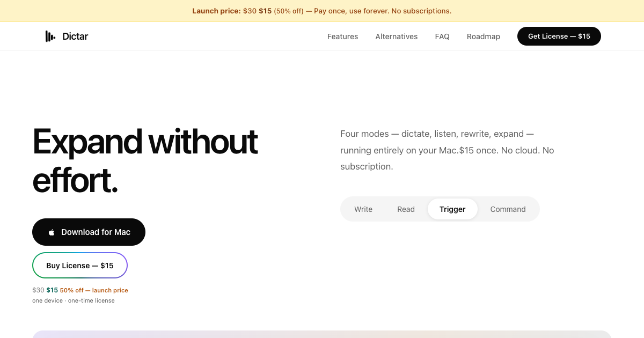Select the Write mode tab
This screenshot has width=644, height=338.
point(363,209)
